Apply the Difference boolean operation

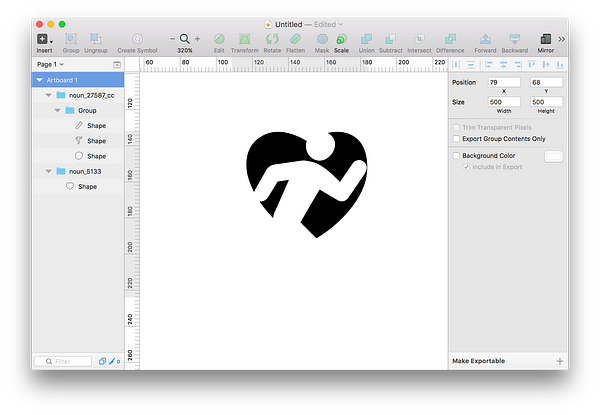point(450,39)
